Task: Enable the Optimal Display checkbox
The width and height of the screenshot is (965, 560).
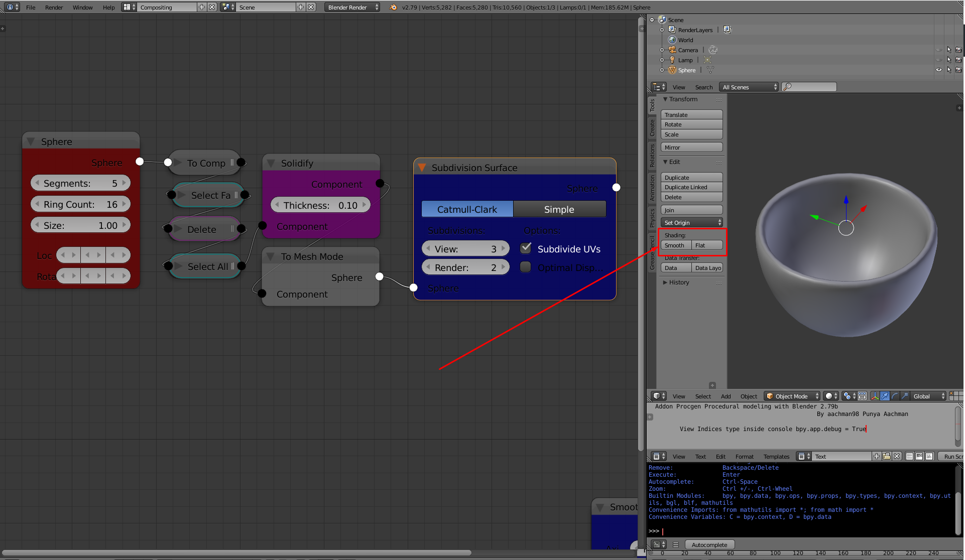Action: [525, 267]
